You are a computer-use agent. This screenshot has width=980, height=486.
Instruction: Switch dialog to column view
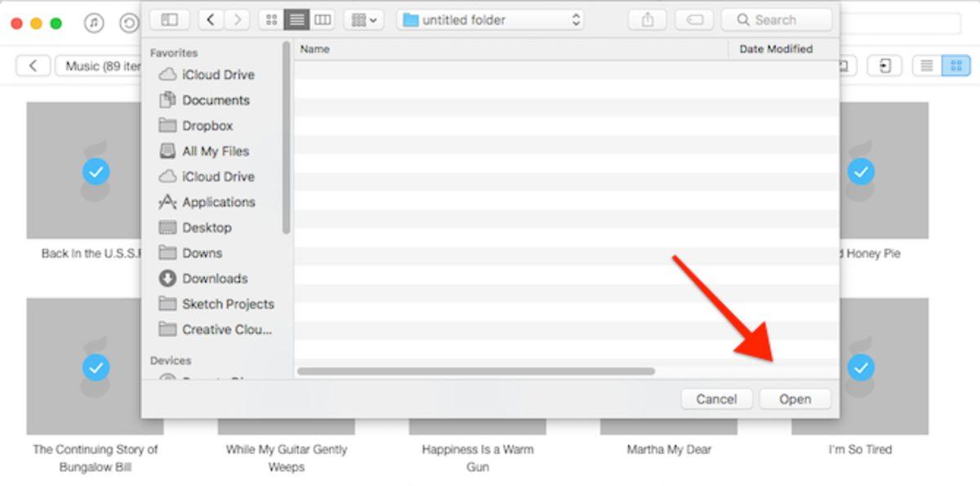pos(323,20)
